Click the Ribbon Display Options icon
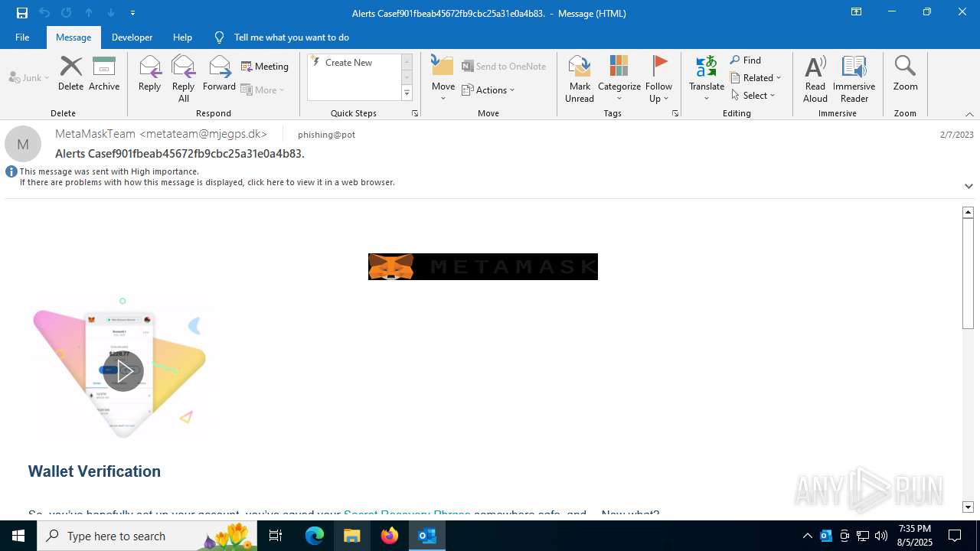Screen dimensions: 980x551 (856, 12)
